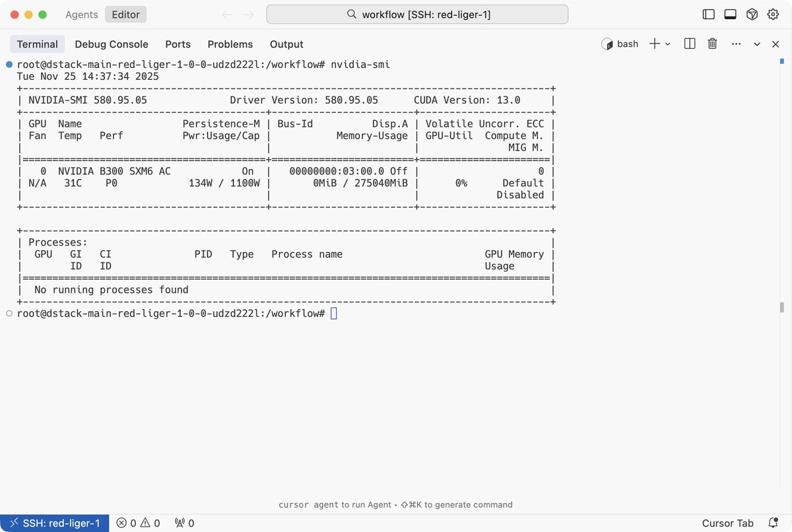Open forwarded ports status indicator
This screenshot has width=792, height=532.
coord(184,523)
